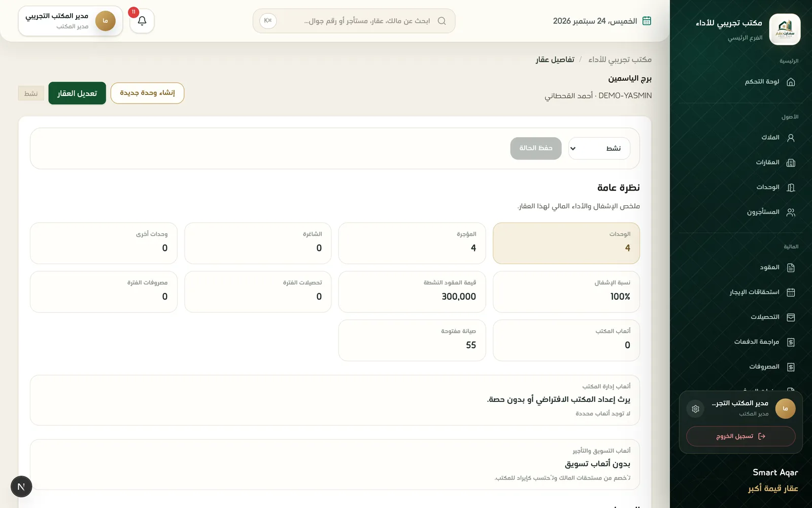Click the top bar user avatar ما

tap(106, 21)
